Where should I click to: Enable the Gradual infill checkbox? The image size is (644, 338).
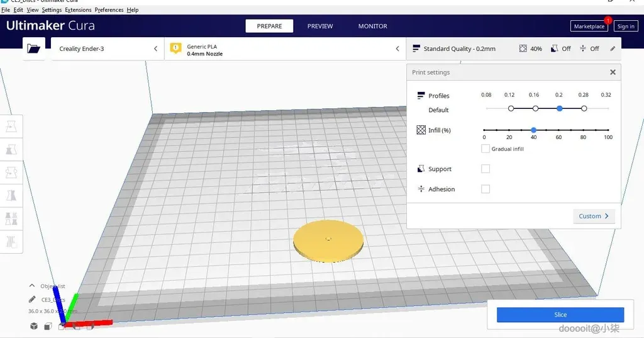pos(486,149)
